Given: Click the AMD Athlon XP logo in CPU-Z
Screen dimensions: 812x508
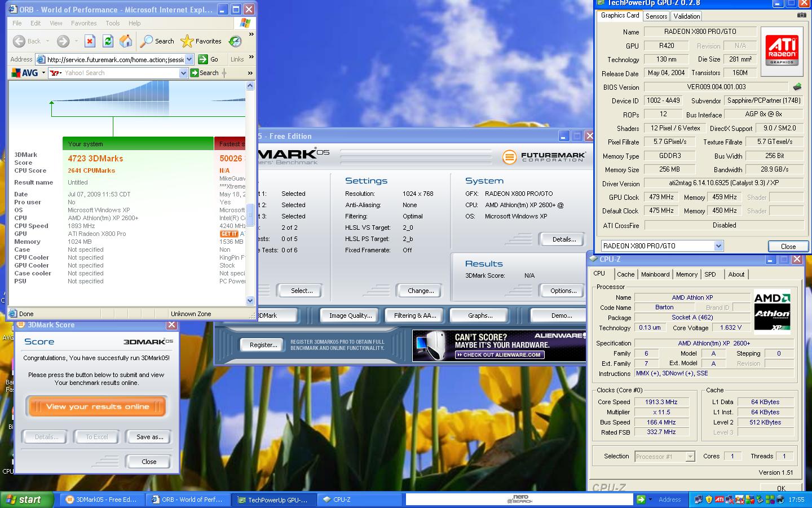Looking at the screenshot, I should (x=772, y=311).
